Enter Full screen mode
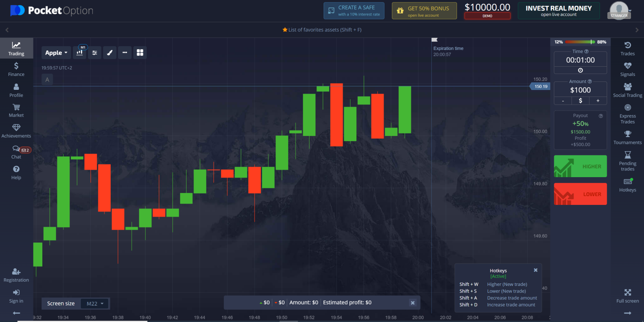This screenshot has height=322, width=644. (627, 295)
